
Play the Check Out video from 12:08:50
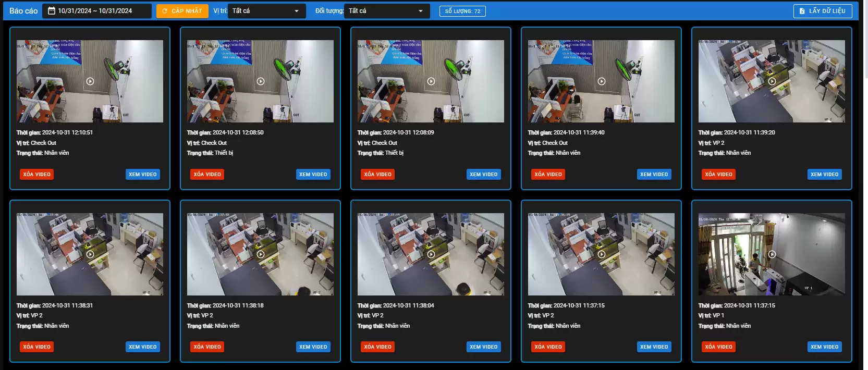[261, 81]
